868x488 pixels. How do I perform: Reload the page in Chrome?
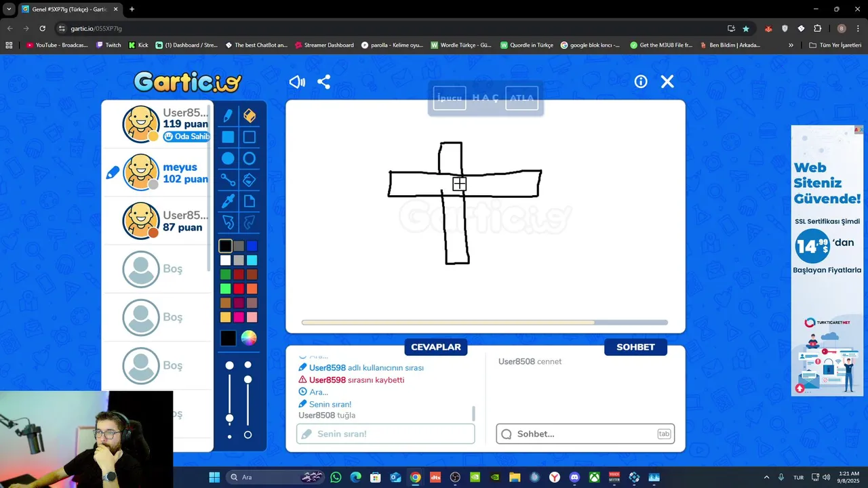pyautogui.click(x=43, y=28)
